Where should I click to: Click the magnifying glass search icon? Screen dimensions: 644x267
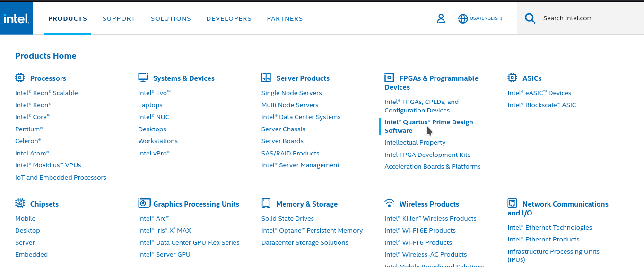pos(530,18)
